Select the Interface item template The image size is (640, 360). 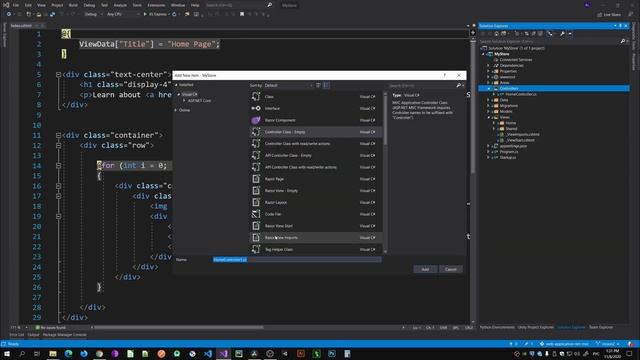coord(316,108)
